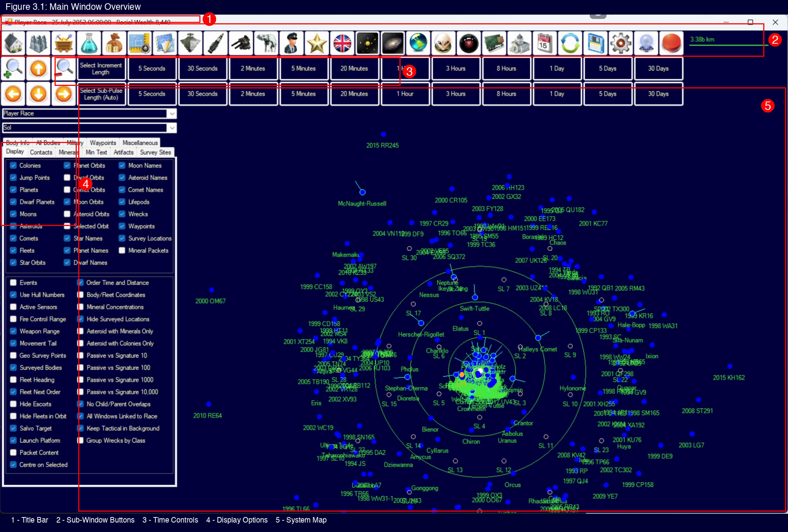This screenshot has width=788, height=532.
Task: Open Missile Design with the missile icon
Action: (216, 43)
